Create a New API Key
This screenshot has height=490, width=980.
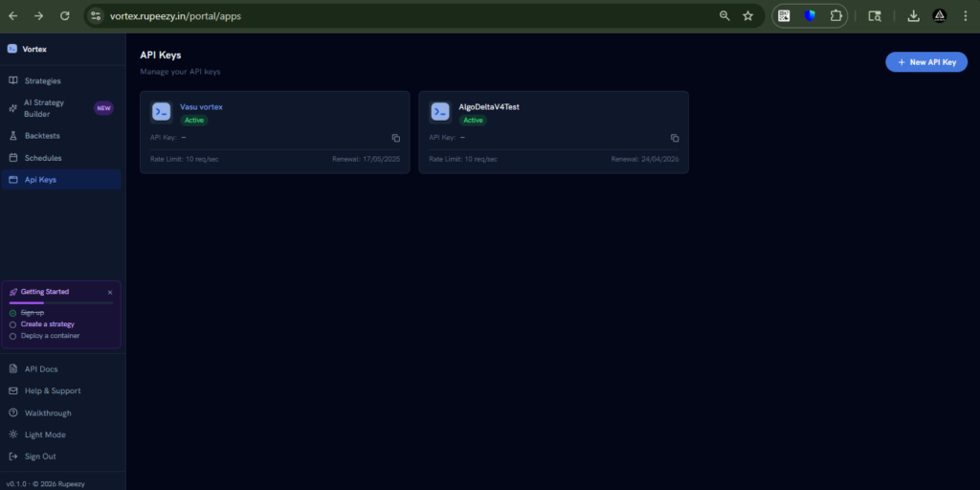coord(925,62)
